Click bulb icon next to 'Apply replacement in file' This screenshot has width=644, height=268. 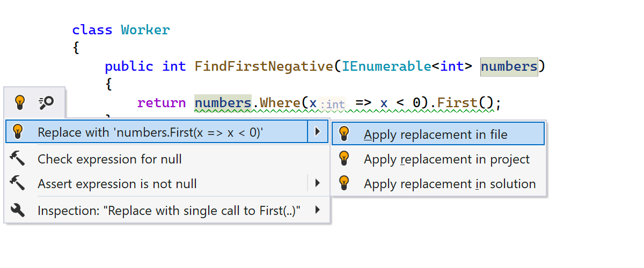pos(344,134)
